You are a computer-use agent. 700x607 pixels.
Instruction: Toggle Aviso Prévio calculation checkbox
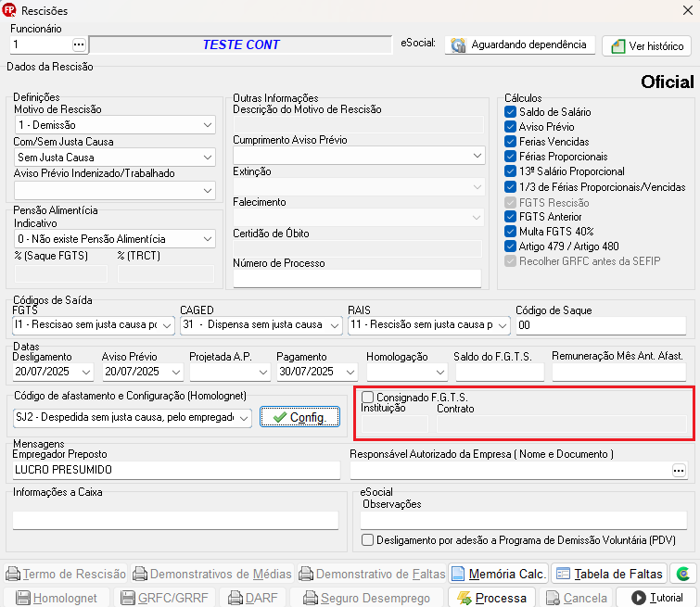point(510,127)
